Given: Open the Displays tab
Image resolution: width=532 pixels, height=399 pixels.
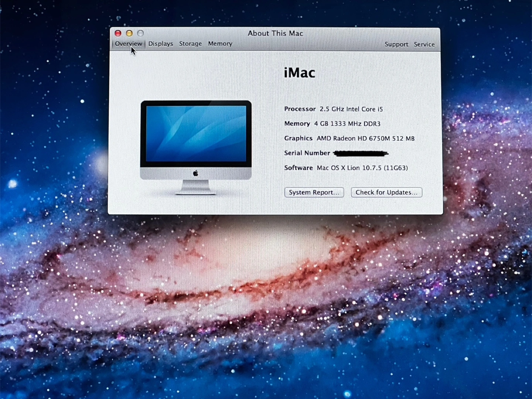Looking at the screenshot, I should coord(161,44).
